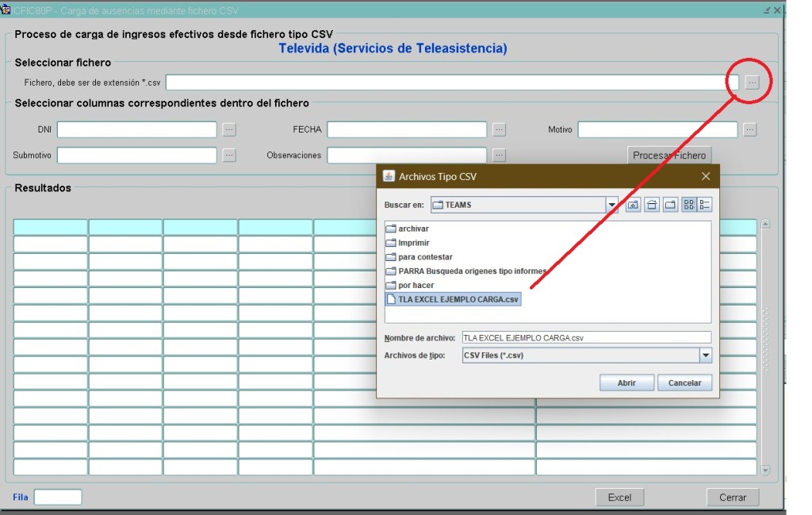This screenshot has width=812, height=515.
Task: Expand the Buscar en folder dropdown
Action: [x=611, y=205]
